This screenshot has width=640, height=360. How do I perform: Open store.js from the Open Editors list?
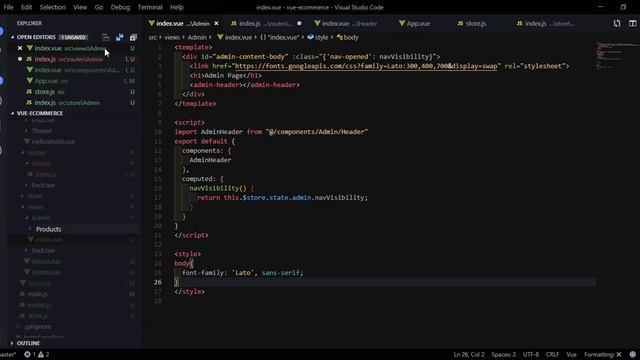pyautogui.click(x=73, y=92)
